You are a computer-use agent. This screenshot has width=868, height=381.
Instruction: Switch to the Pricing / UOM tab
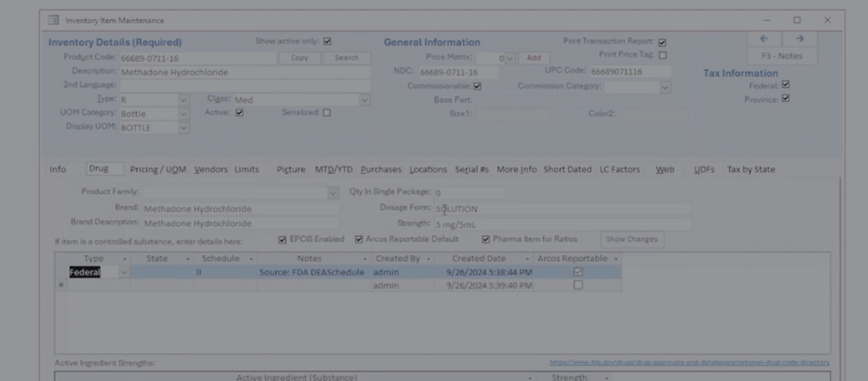click(x=158, y=169)
